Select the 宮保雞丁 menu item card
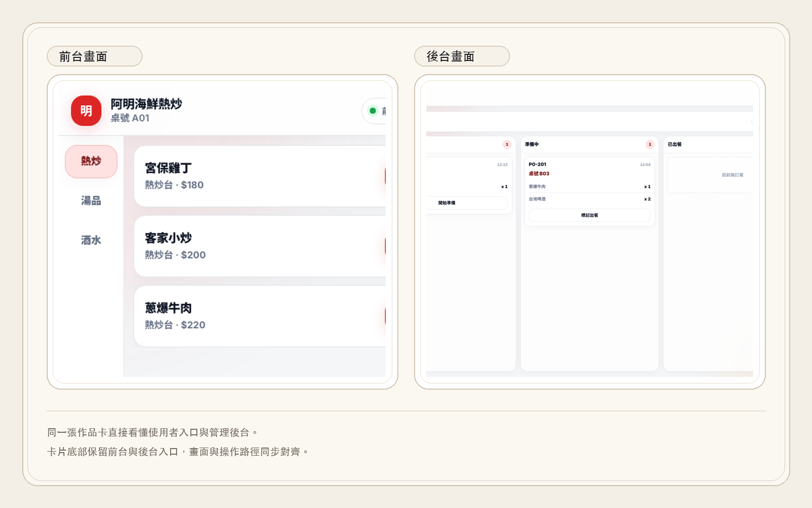 pyautogui.click(x=260, y=176)
